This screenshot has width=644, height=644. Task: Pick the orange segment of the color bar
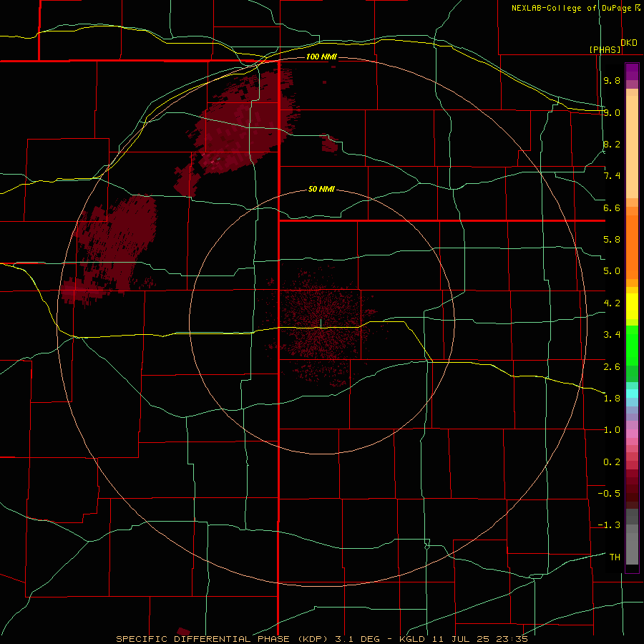tap(632, 248)
